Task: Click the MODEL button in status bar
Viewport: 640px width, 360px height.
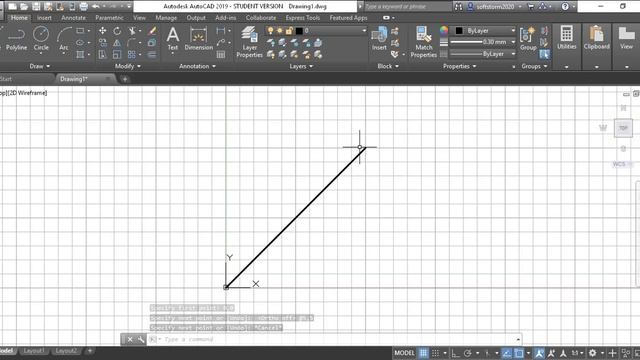Action: pos(404,353)
